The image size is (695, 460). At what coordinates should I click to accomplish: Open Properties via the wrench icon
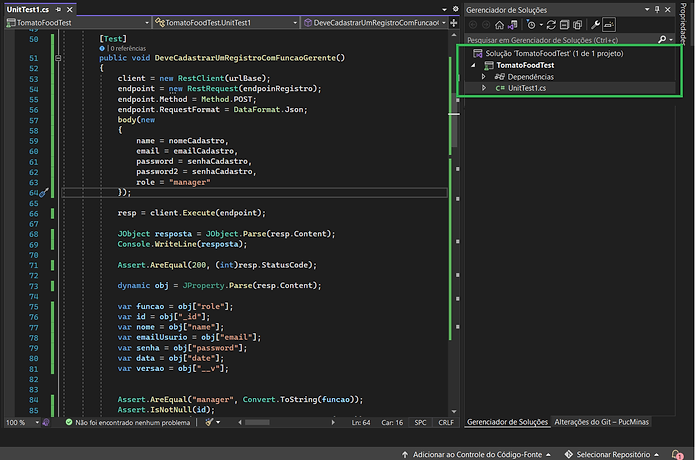[595, 25]
